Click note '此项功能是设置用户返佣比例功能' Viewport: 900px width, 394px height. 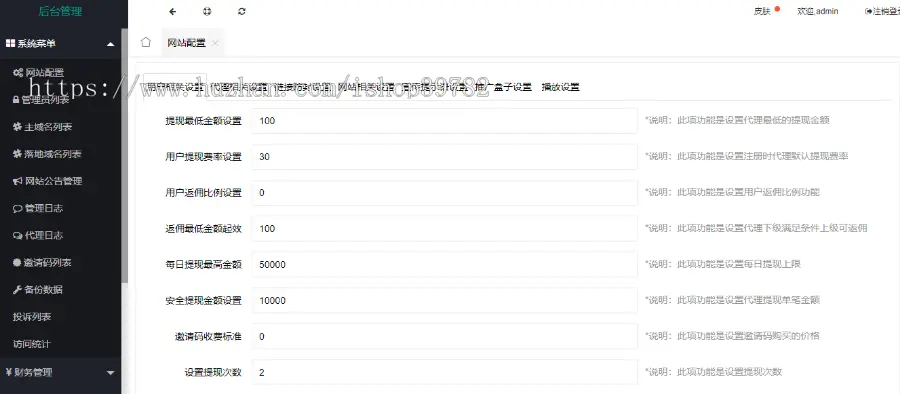point(748,193)
